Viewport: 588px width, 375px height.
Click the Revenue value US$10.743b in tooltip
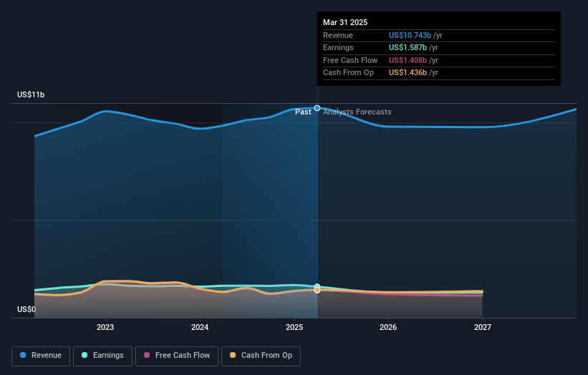coord(410,35)
